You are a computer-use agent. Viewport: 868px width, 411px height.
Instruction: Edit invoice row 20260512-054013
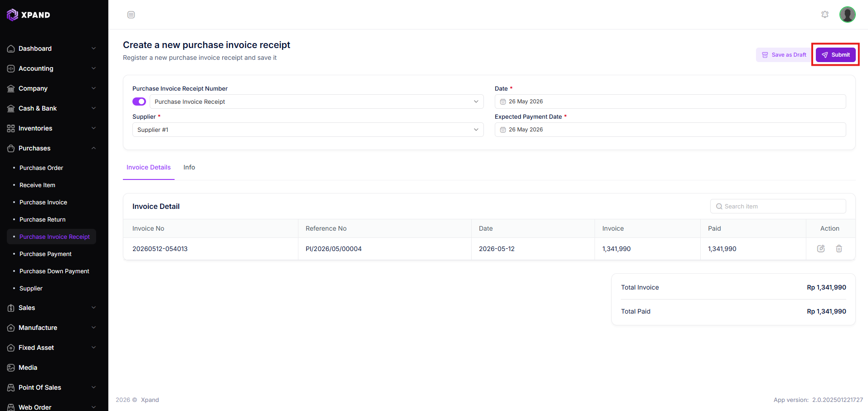[x=821, y=249]
